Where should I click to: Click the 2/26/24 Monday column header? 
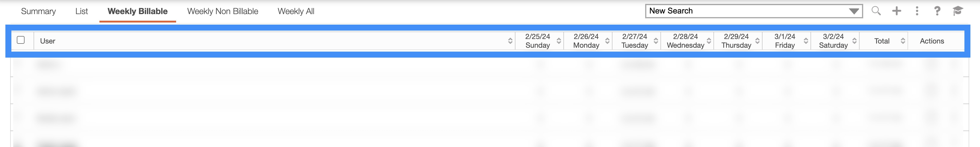pos(586,41)
